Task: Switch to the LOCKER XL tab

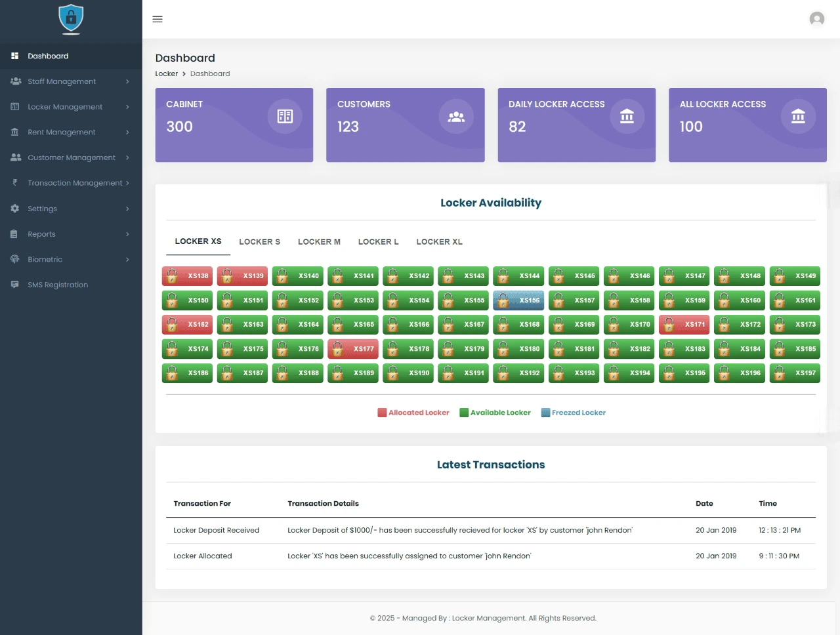Action: point(439,242)
